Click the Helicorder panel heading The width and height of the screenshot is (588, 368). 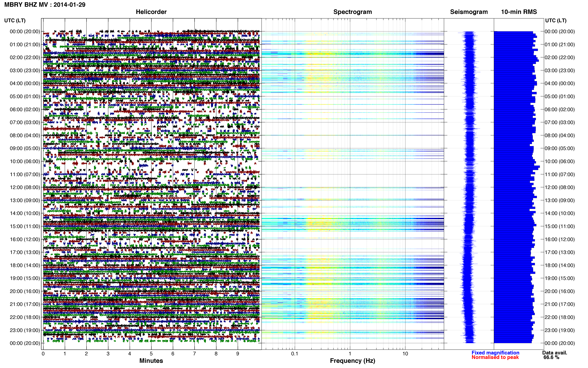tap(151, 12)
